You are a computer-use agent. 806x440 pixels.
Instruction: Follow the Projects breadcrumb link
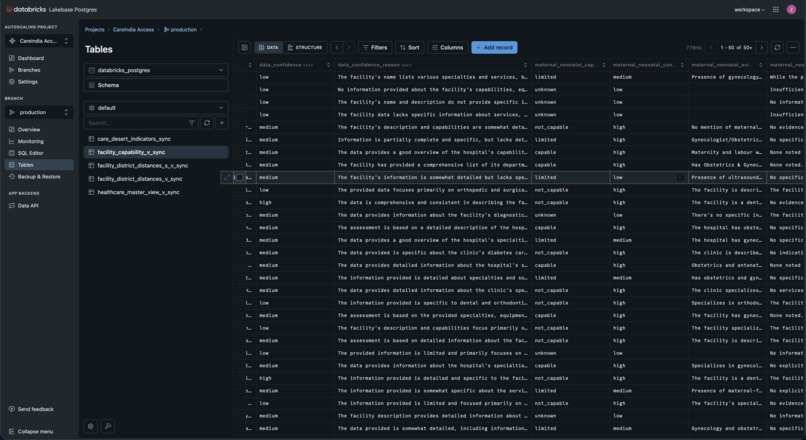pos(95,29)
